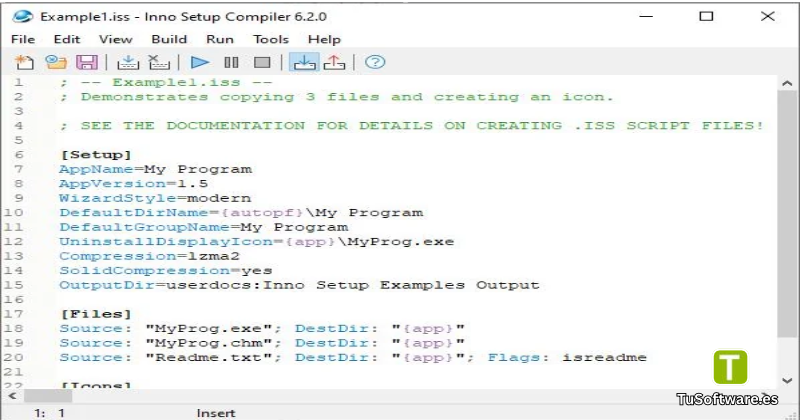Open the Run menu
800x420 pixels.
pos(220,39)
